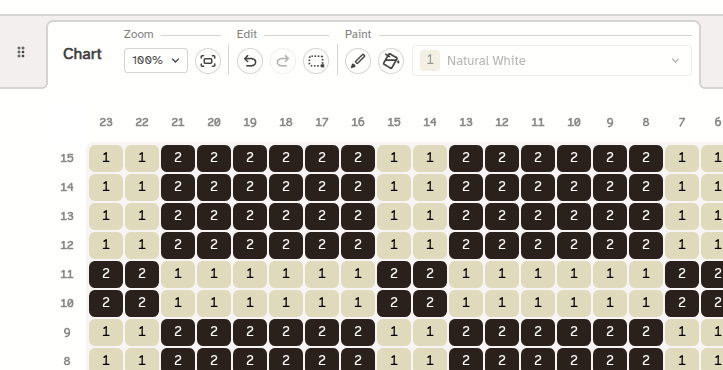Screen dimensions: 723x370
Task: Toggle stitch at row 11, column 23
Action: [x=106, y=274]
